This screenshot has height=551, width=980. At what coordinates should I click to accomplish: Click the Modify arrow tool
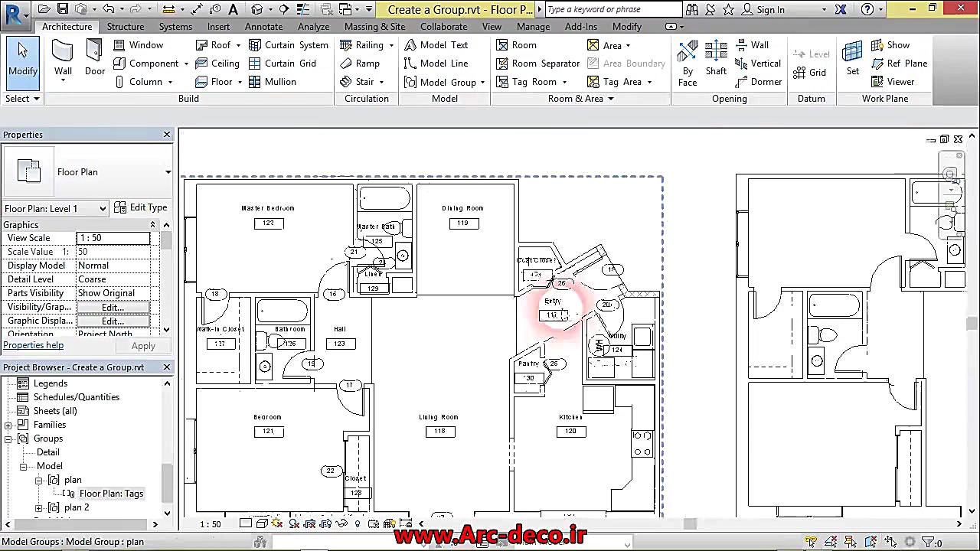tap(22, 58)
